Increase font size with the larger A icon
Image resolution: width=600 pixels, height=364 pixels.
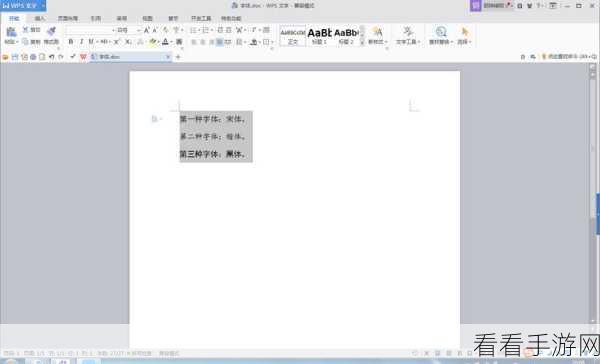pyautogui.click(x=147, y=30)
